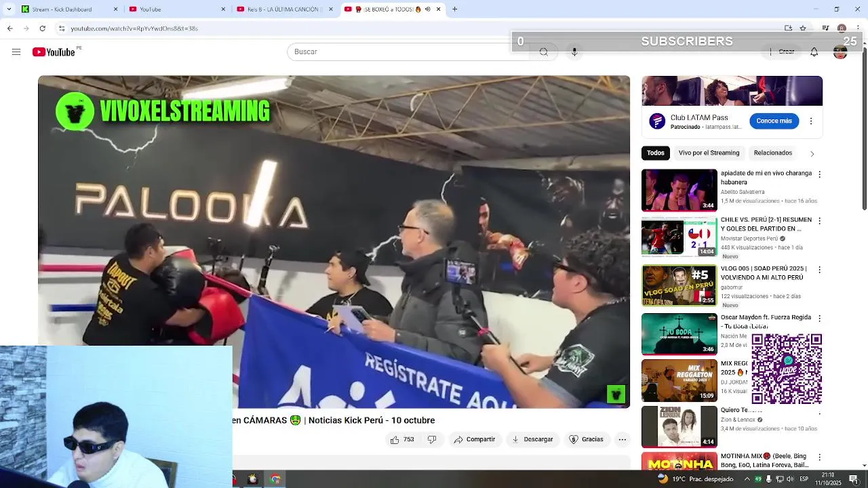Show hidden system tray icons
868x488 pixels.
tap(747, 479)
